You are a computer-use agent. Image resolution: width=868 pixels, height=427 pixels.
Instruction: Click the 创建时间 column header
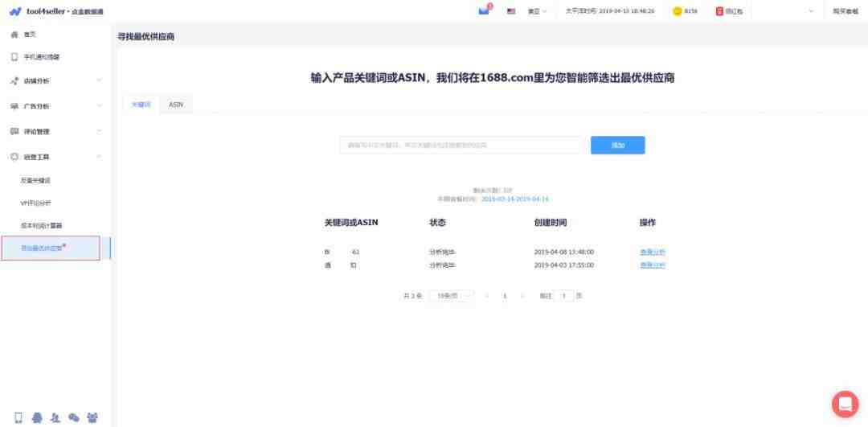pyautogui.click(x=551, y=223)
